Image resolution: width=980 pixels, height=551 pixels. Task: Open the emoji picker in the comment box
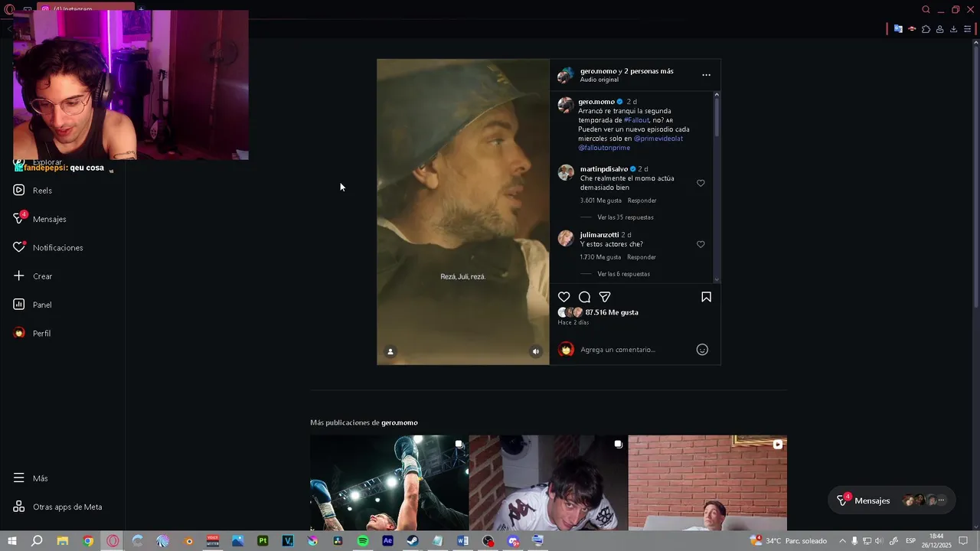pyautogui.click(x=702, y=350)
